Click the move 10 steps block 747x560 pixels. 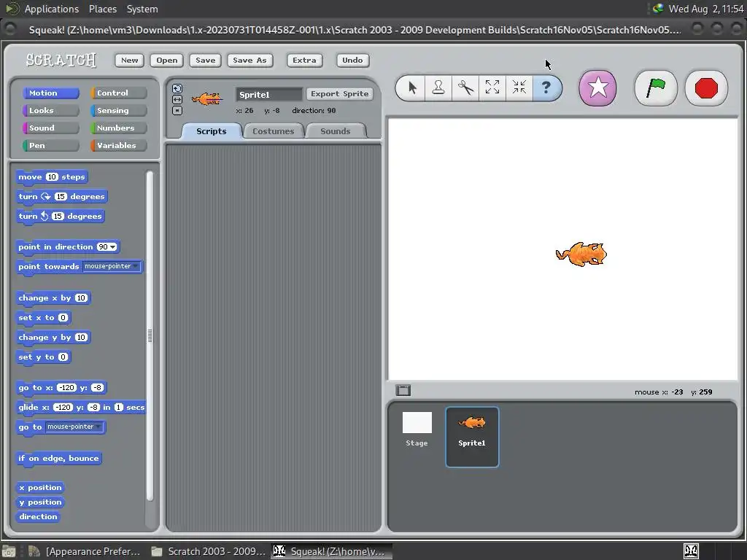point(52,176)
